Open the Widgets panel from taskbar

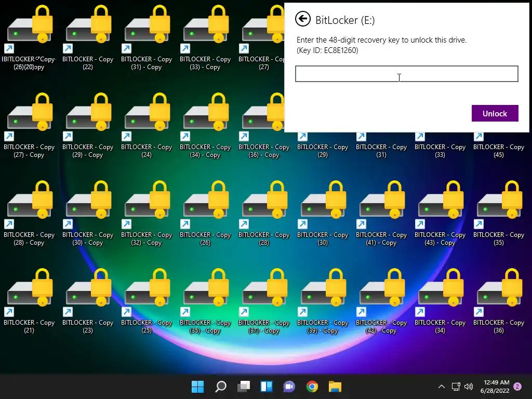click(267, 387)
